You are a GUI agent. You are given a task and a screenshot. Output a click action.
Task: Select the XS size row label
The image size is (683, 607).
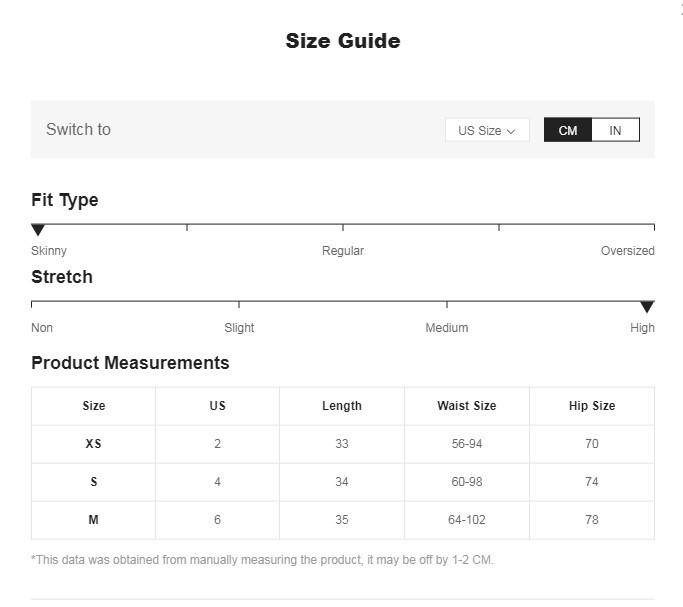point(94,444)
